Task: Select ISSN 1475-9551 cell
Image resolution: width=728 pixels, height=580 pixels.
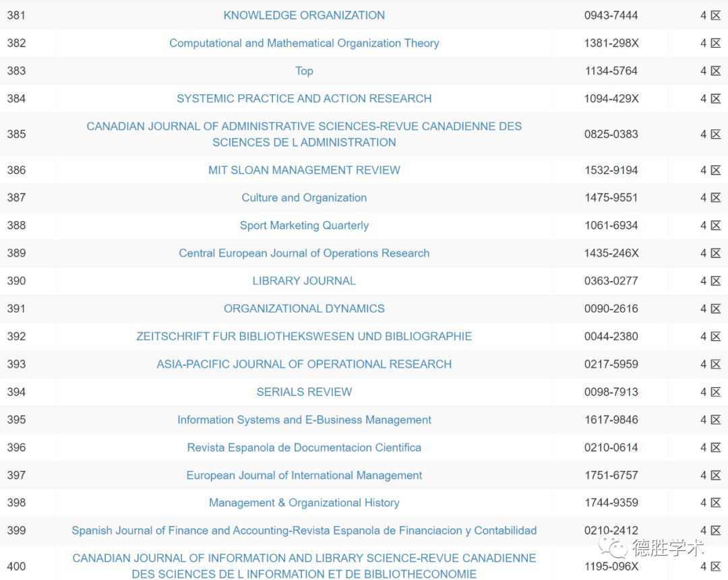Action: [x=611, y=197]
